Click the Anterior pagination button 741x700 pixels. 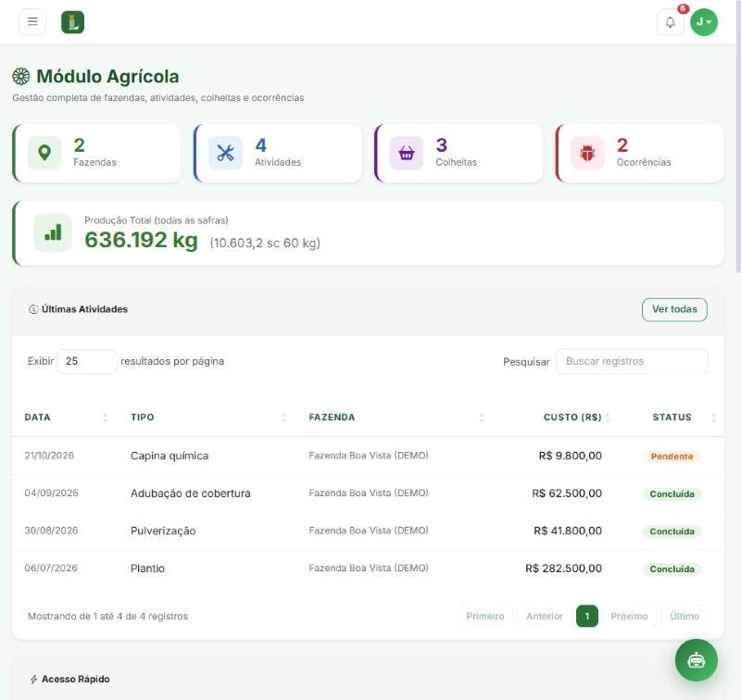[545, 616]
